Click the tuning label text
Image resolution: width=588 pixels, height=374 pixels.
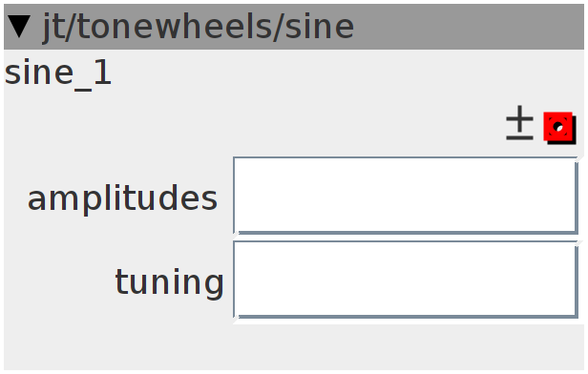(x=170, y=282)
